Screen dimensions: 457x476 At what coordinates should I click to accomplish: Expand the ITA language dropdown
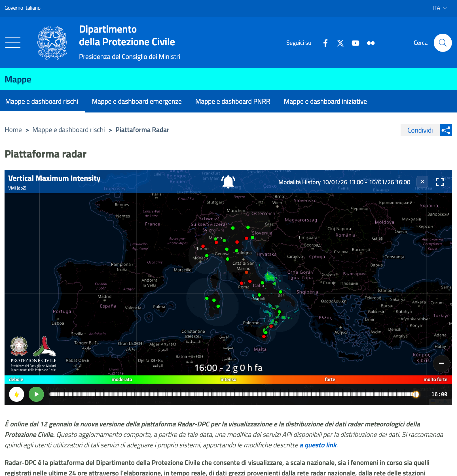pyautogui.click(x=440, y=8)
